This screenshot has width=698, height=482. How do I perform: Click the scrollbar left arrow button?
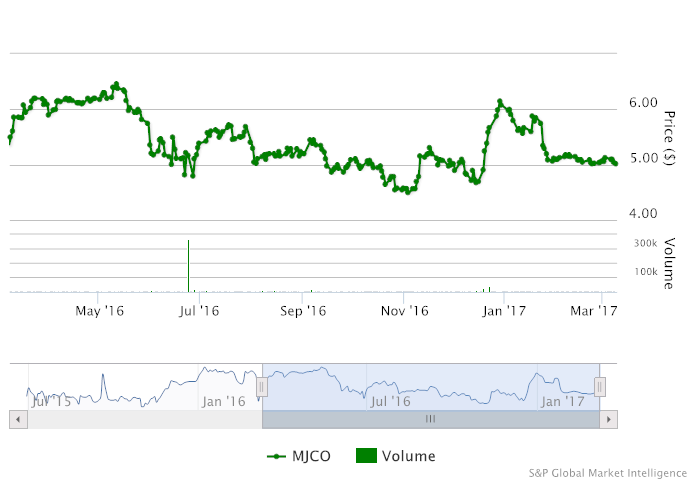17,420
